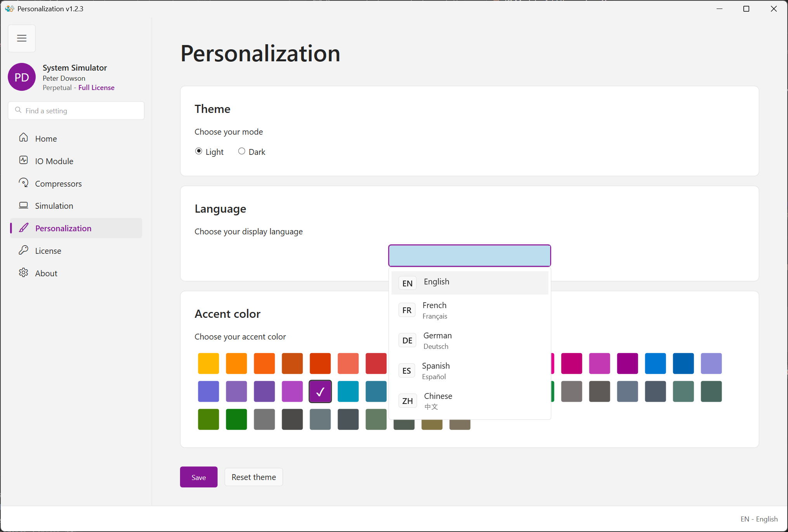Select the Compressors sidebar icon

(x=23, y=183)
